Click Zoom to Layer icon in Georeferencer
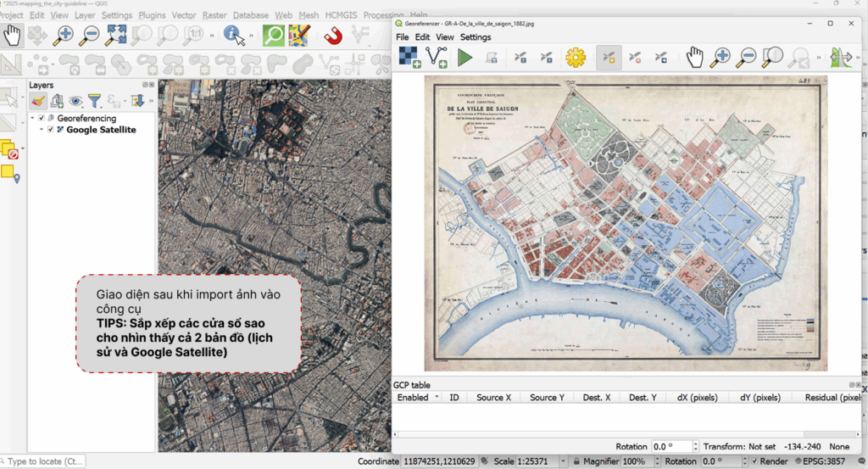This screenshot has height=469, width=868. (772, 57)
